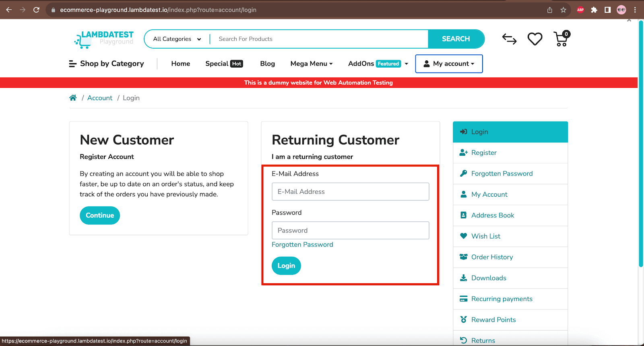
Task: Click the home icon in breadcrumb
Action: [x=73, y=98]
